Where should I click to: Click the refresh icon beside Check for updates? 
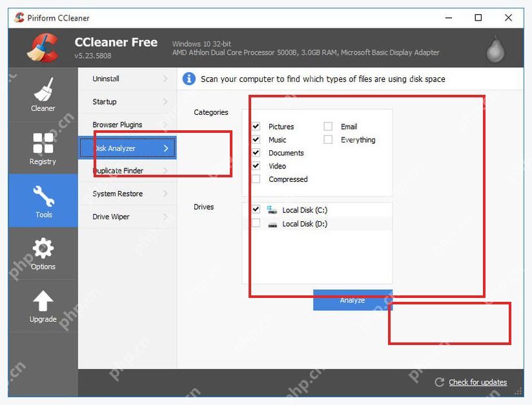point(440,382)
